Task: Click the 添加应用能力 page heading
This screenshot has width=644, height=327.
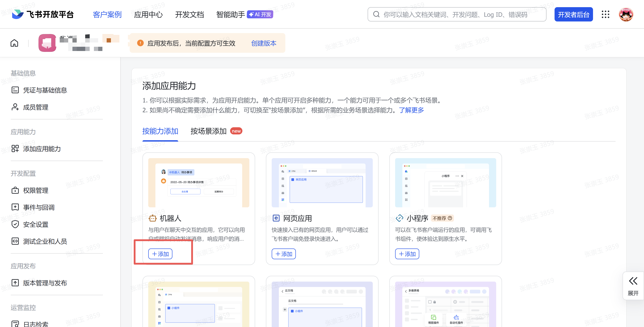Action: click(169, 86)
